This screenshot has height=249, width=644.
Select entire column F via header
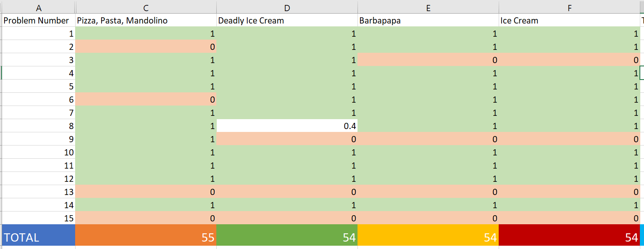569,7
